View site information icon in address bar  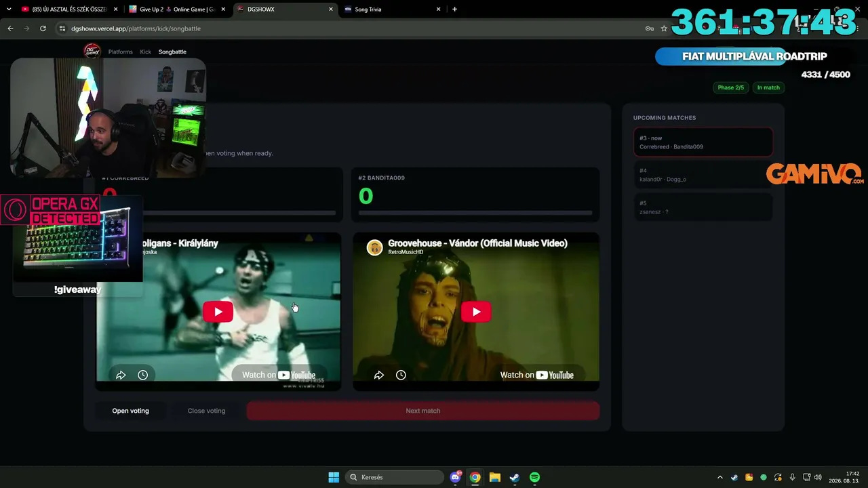(62, 28)
